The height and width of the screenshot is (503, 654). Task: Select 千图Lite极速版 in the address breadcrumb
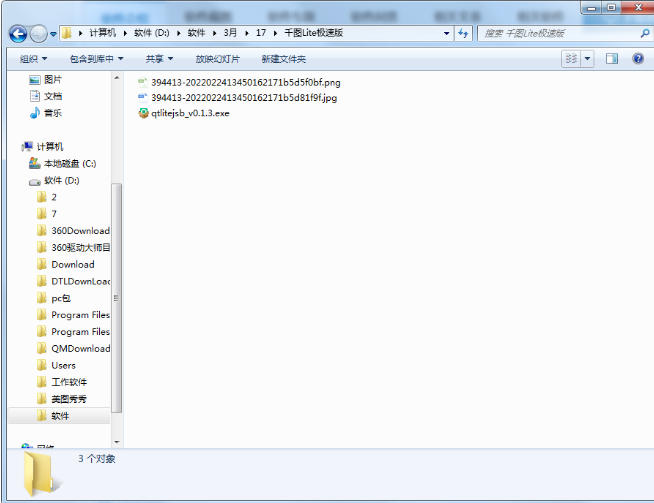pyautogui.click(x=314, y=33)
